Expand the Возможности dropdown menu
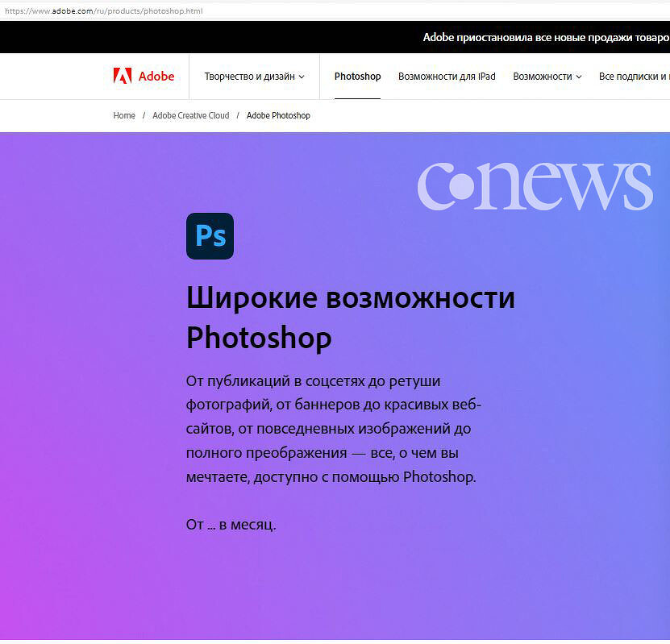670x644 pixels. (x=547, y=77)
